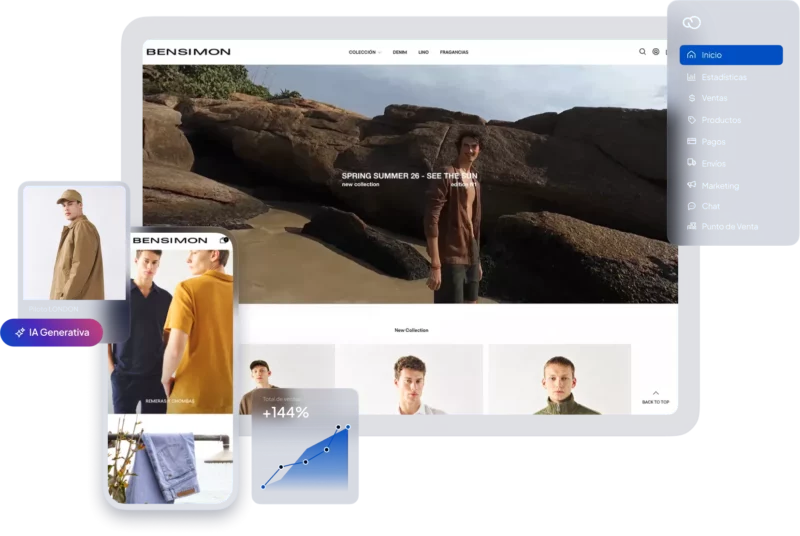Go to the FRAGANCIAS menu item
The width and height of the screenshot is (800, 536).
453,52
